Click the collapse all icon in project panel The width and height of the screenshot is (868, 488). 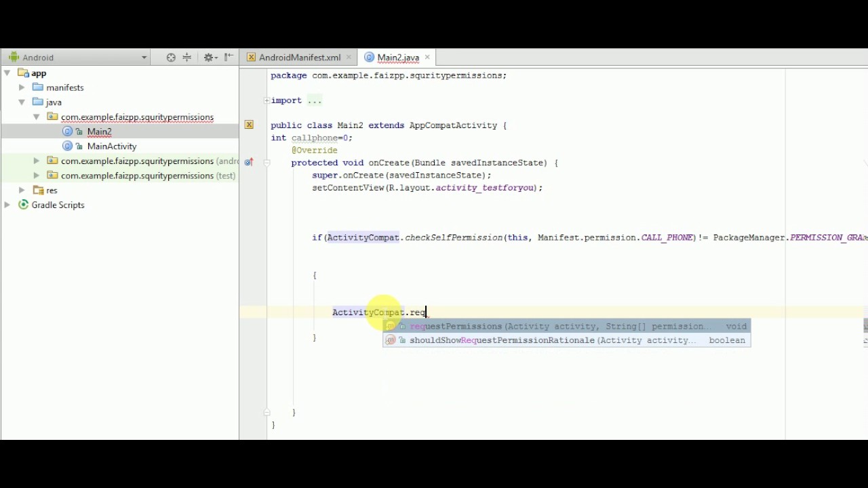(187, 58)
